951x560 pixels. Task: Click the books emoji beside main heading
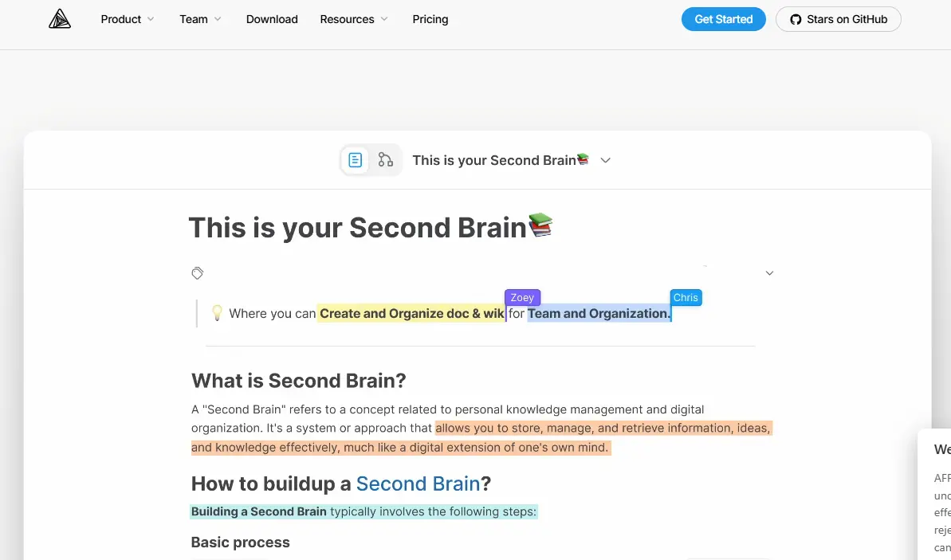(x=541, y=225)
